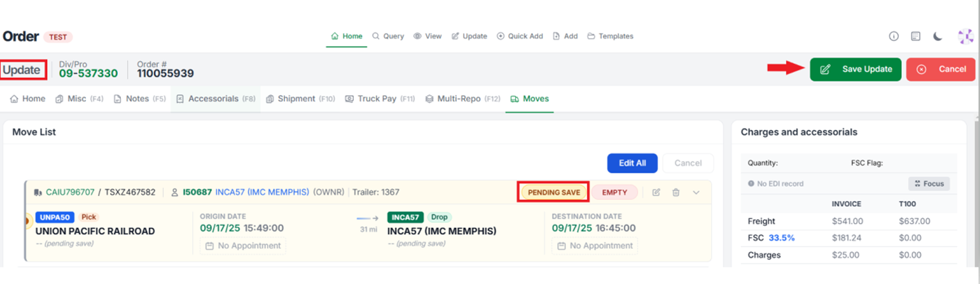This screenshot has width=980, height=284.
Task: Click Save Update button
Action: point(856,70)
